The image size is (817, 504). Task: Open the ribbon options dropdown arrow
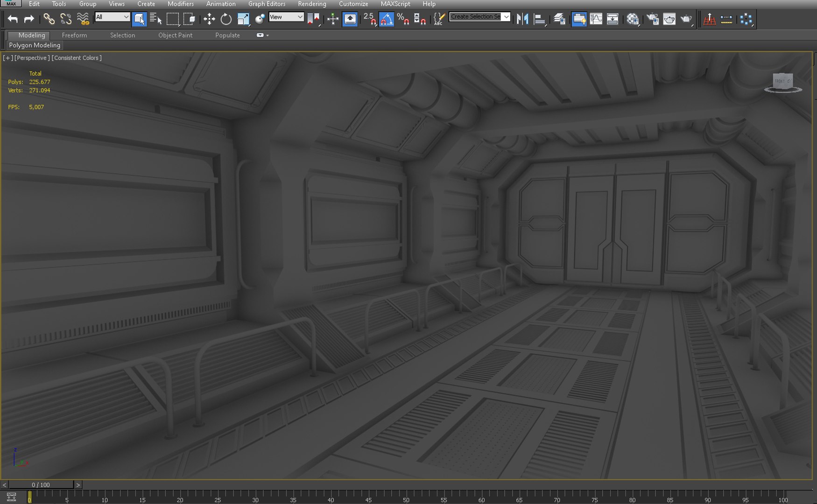(x=267, y=35)
